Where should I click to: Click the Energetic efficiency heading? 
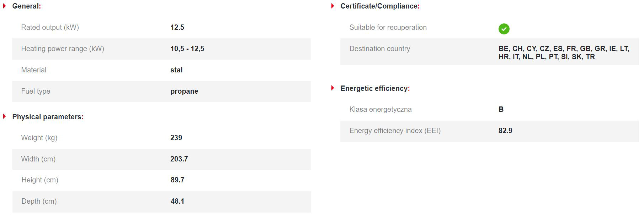[375, 88]
